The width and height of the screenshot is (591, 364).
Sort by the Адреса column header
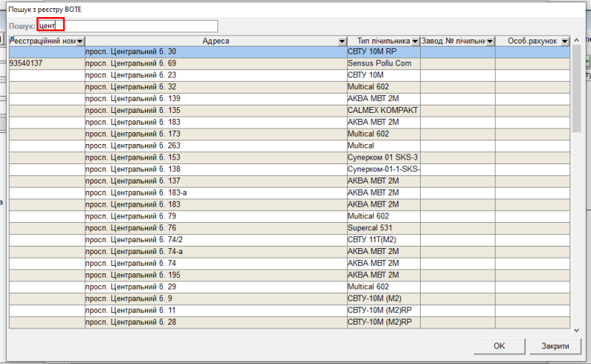214,41
